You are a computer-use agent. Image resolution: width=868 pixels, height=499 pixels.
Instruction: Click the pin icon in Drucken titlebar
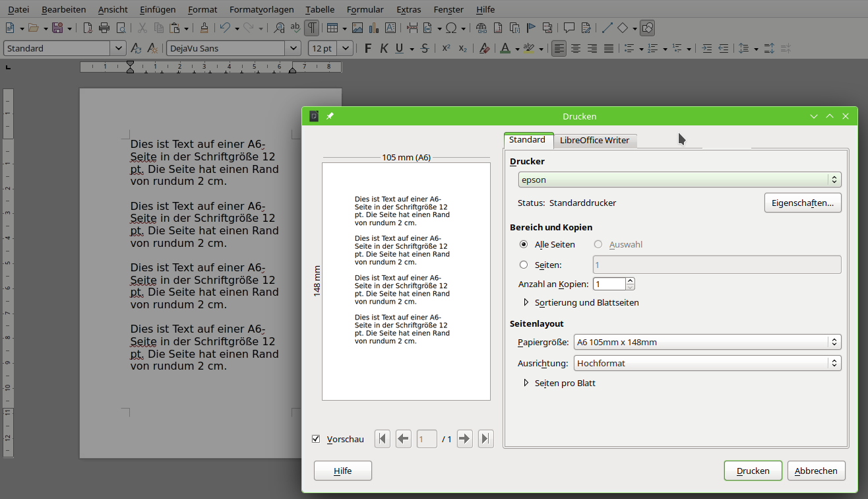pyautogui.click(x=330, y=116)
